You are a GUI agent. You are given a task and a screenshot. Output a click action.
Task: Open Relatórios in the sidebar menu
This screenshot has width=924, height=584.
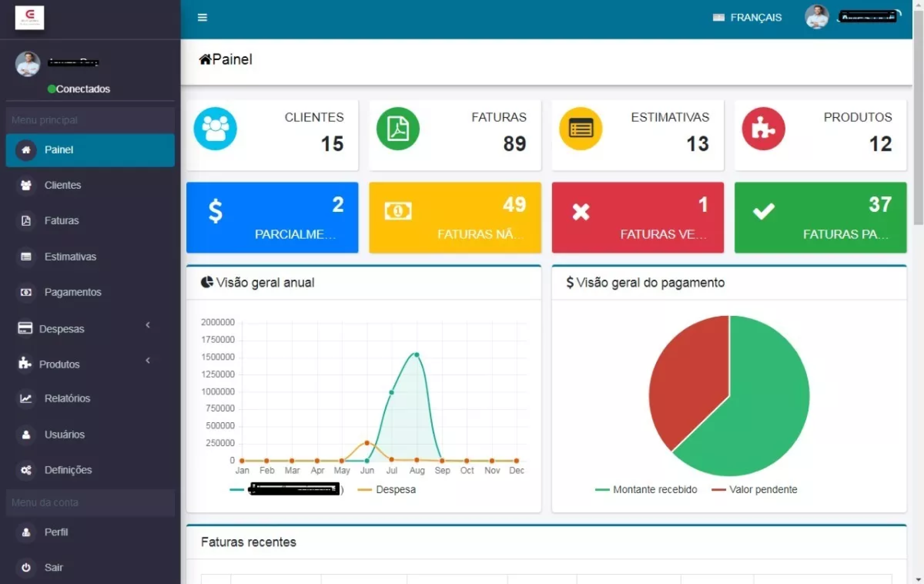pos(67,398)
